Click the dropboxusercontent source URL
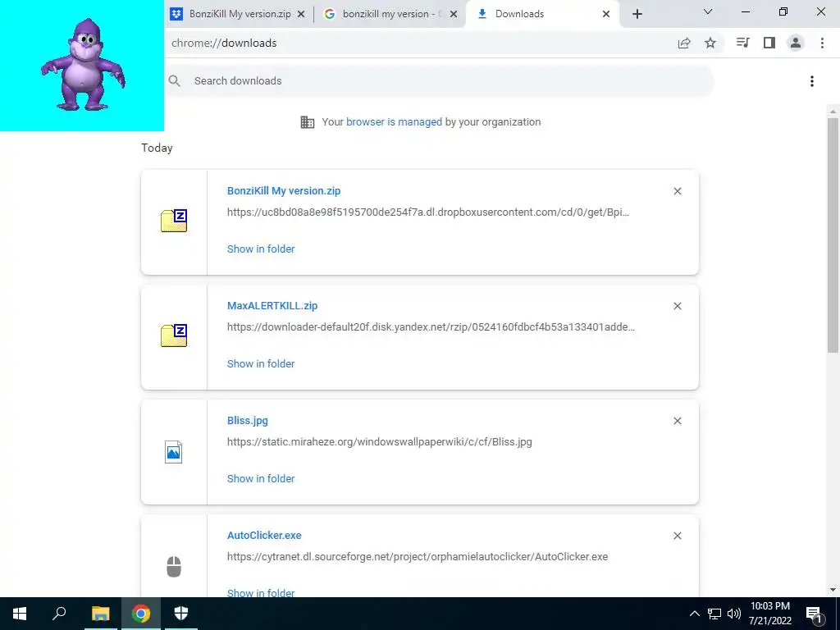 (428, 212)
